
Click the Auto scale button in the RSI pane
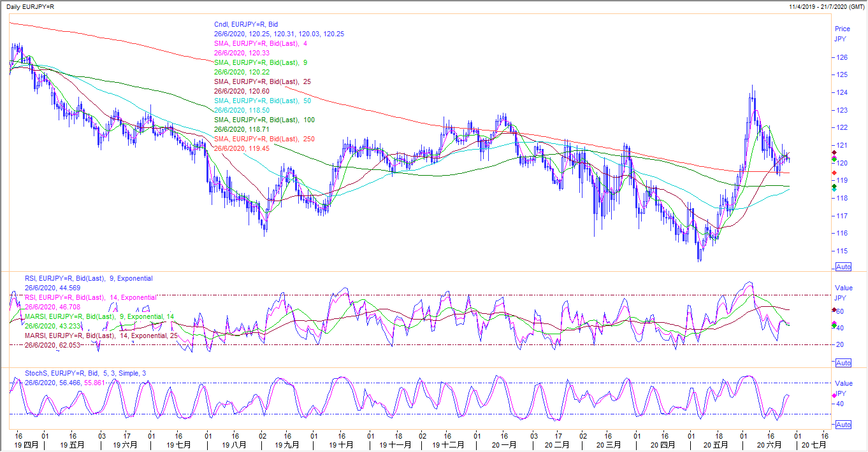(843, 363)
